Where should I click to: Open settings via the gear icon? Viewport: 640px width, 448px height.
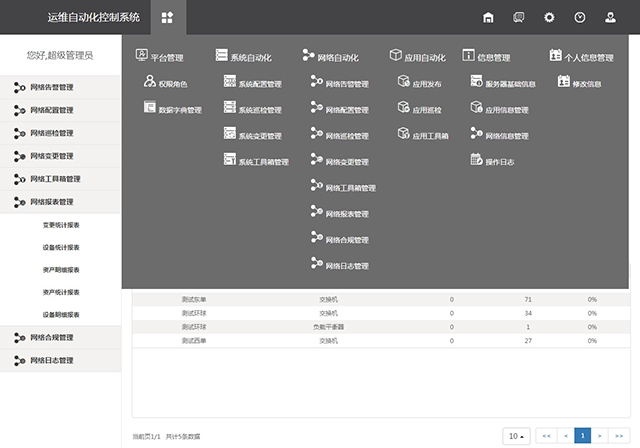(549, 17)
